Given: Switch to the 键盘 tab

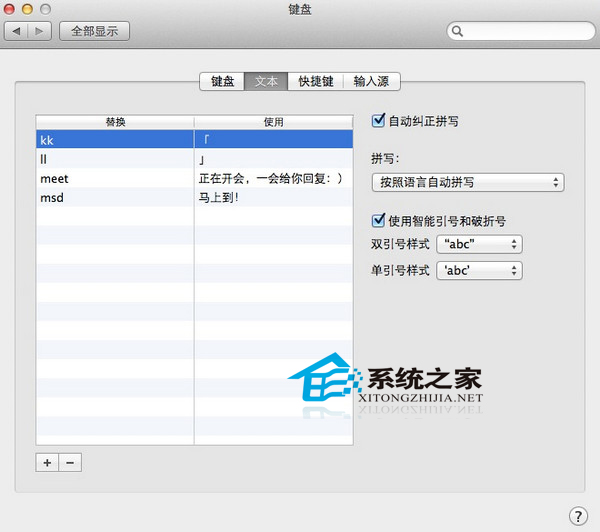Looking at the screenshot, I should [x=222, y=81].
